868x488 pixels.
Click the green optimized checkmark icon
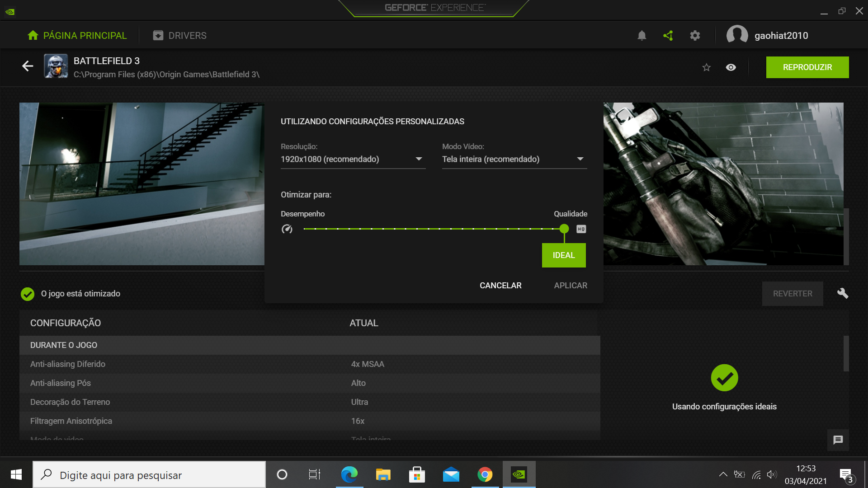(x=28, y=294)
